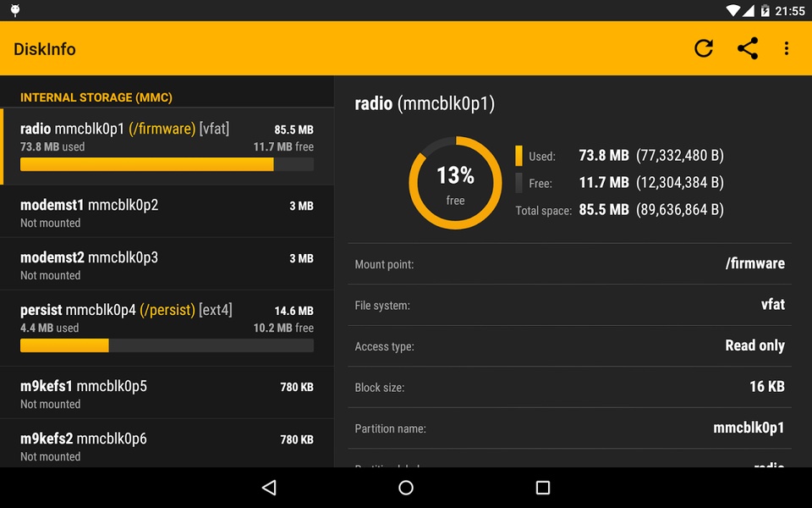Click the Total space 85.5 MB value
This screenshot has height=508, width=812.
coord(604,209)
